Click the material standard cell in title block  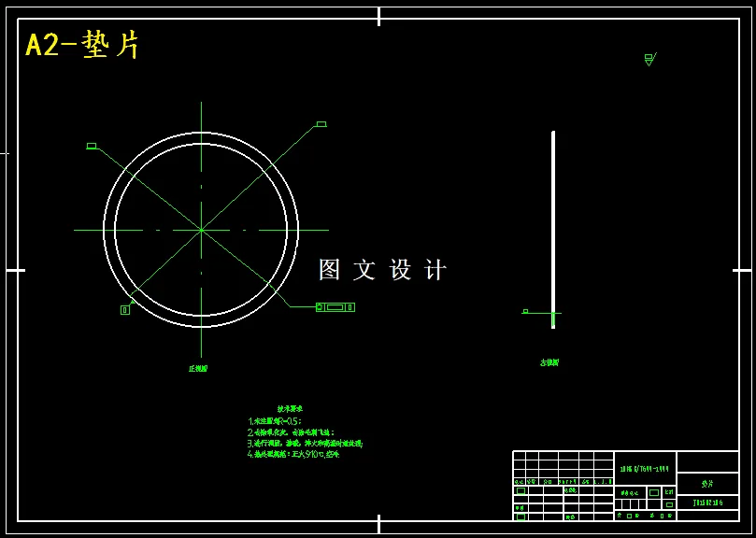coord(645,469)
